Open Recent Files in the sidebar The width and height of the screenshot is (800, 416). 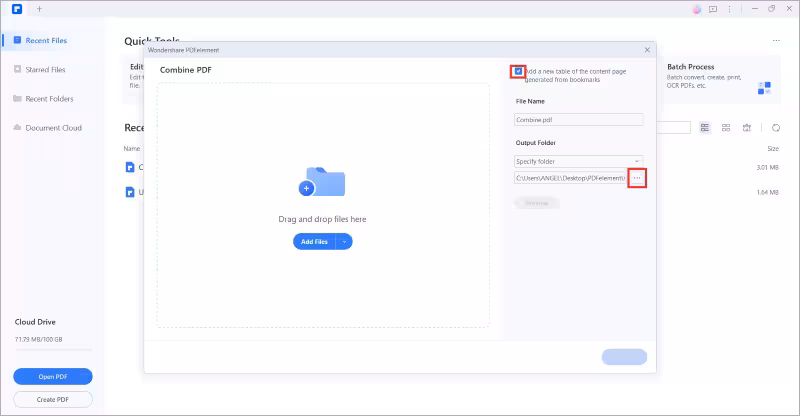pos(46,40)
